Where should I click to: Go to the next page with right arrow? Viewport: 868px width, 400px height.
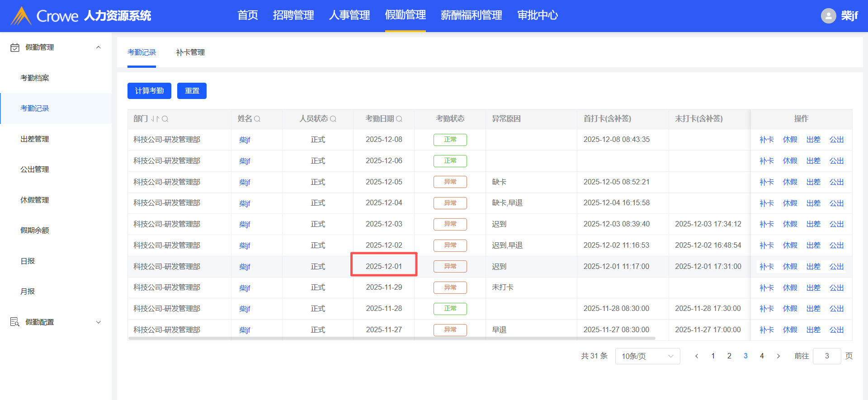pos(778,356)
